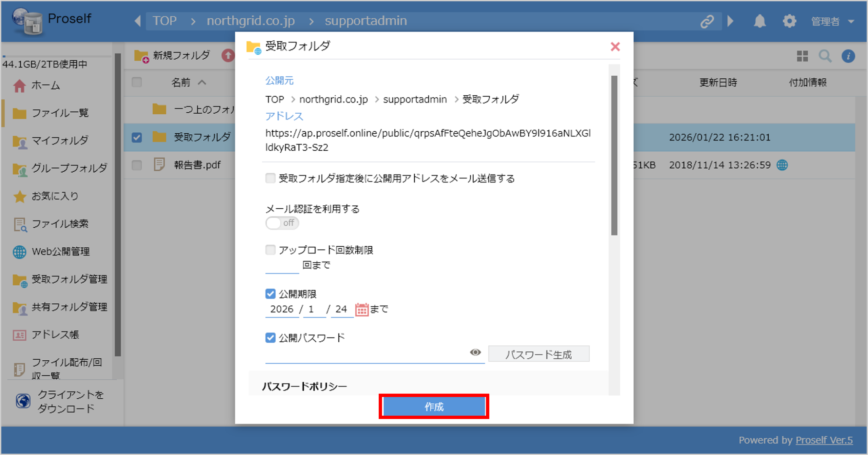Open お気に入り from the sidebar
868x455 pixels.
click(54, 196)
